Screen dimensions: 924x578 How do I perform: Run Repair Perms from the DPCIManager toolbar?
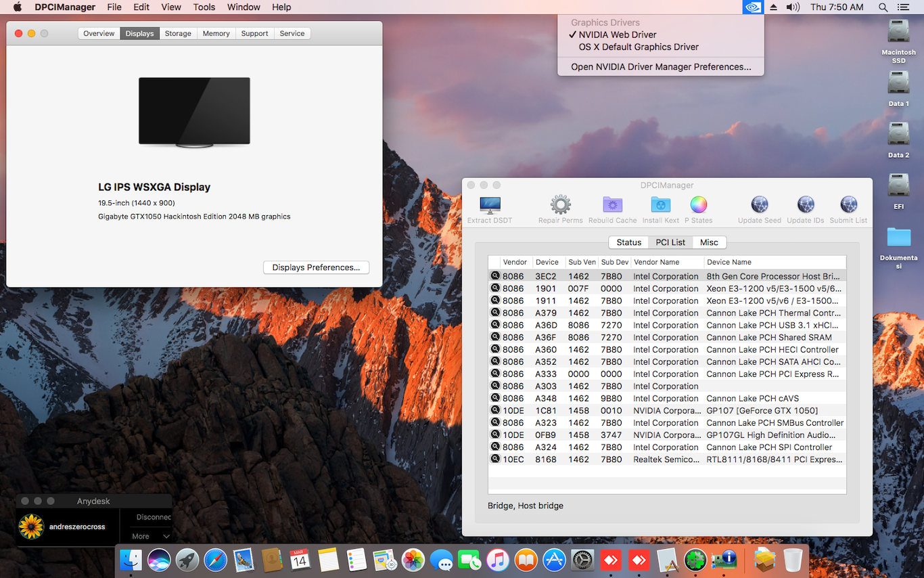(x=560, y=205)
